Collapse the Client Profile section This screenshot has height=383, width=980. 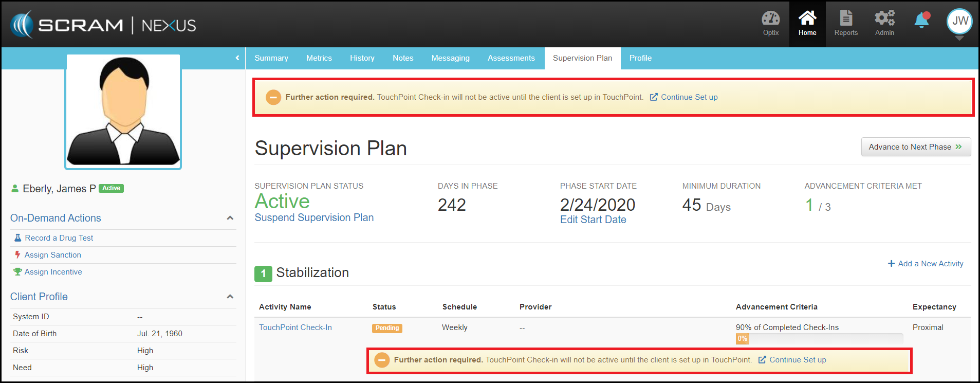pyautogui.click(x=230, y=297)
